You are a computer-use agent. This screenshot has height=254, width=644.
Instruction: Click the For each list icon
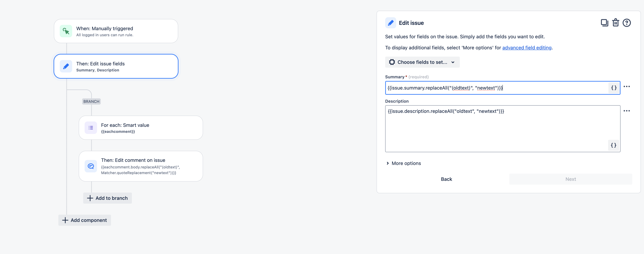tap(91, 128)
